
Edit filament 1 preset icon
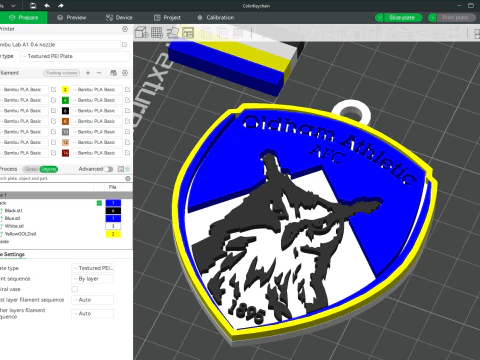53,89
